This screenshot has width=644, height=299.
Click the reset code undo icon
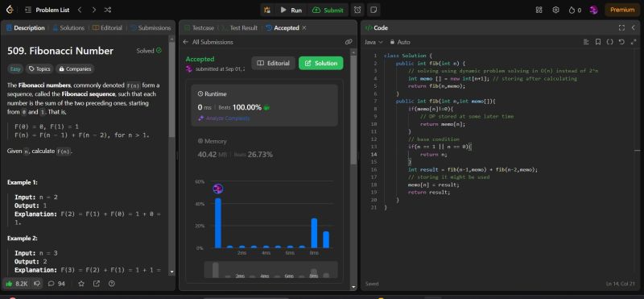tap(621, 42)
